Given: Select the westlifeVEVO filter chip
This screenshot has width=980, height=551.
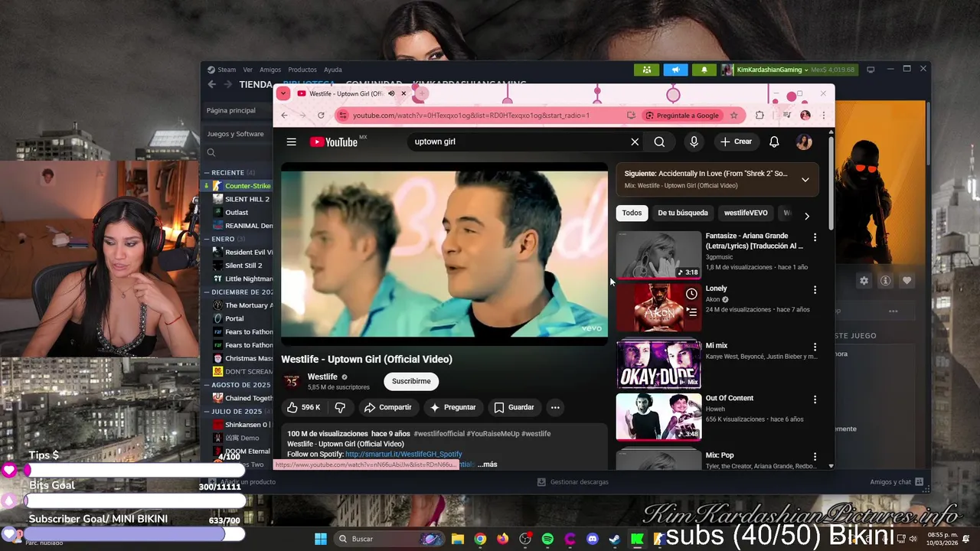Looking at the screenshot, I should [746, 213].
